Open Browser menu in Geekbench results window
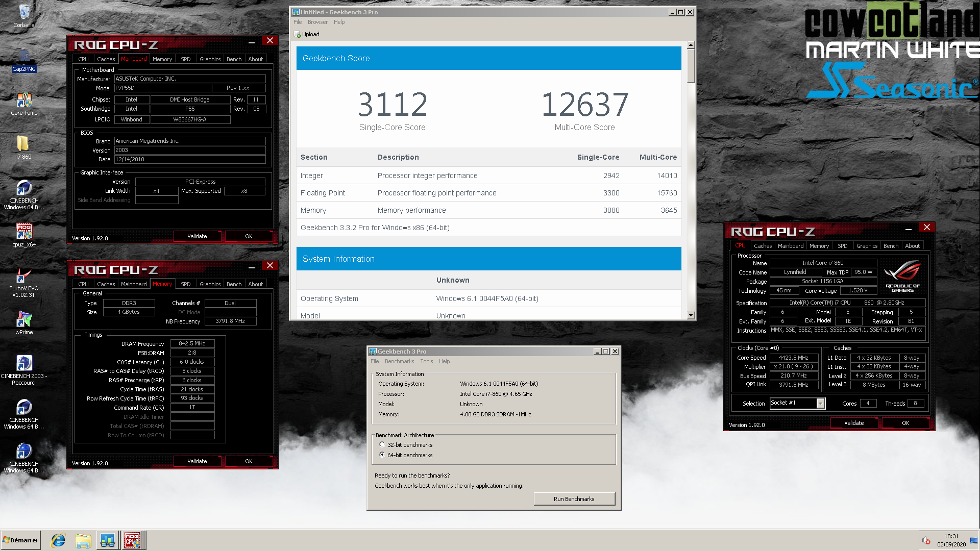980x551 pixels. [317, 22]
